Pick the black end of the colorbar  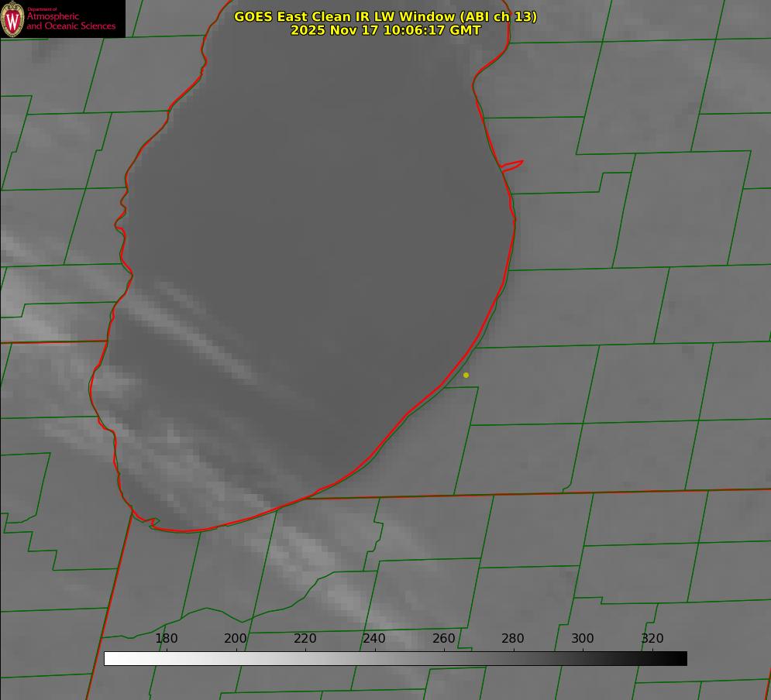pyautogui.click(x=683, y=658)
